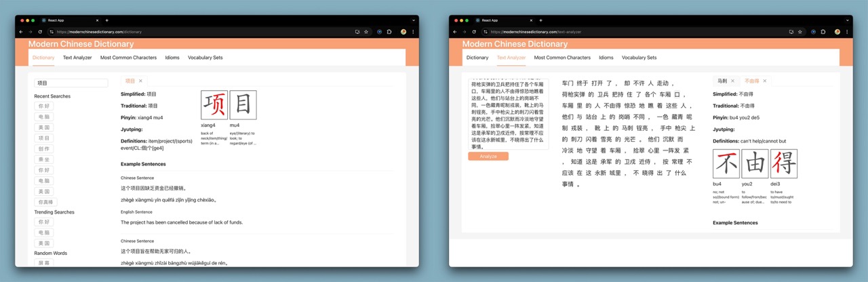Open Extensions puzzle icon in right window
This screenshot has height=282, width=868.
[823, 32]
